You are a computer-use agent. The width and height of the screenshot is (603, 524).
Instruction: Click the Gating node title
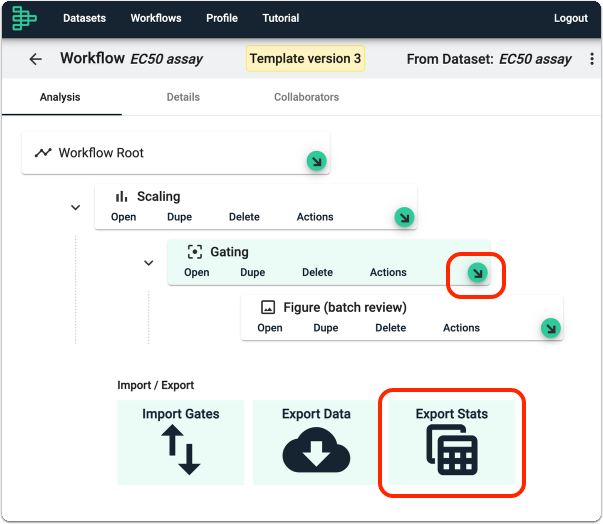(229, 252)
